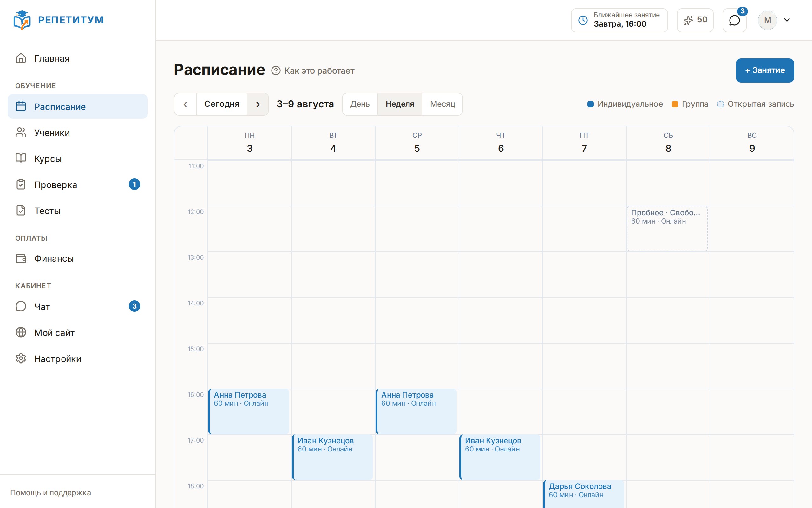This screenshot has height=508, width=812.
Task: Click the dashed Открытая запись legend swatch
Action: click(x=720, y=104)
